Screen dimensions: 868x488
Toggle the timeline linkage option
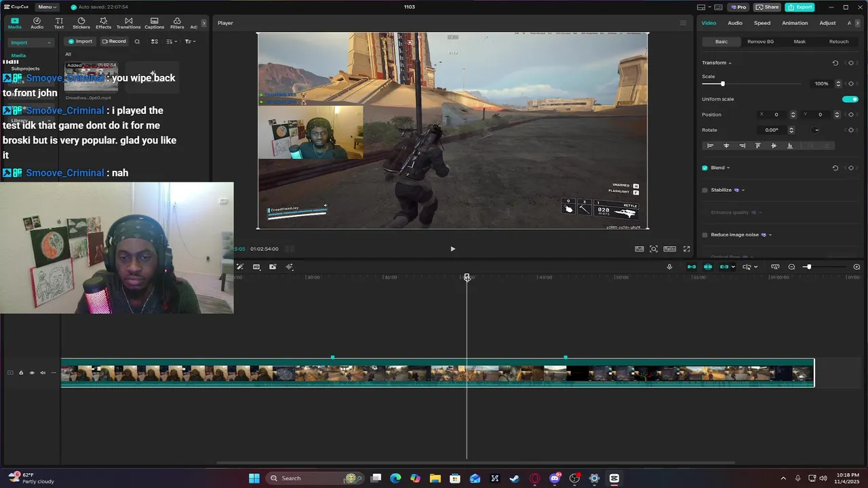[x=724, y=267]
